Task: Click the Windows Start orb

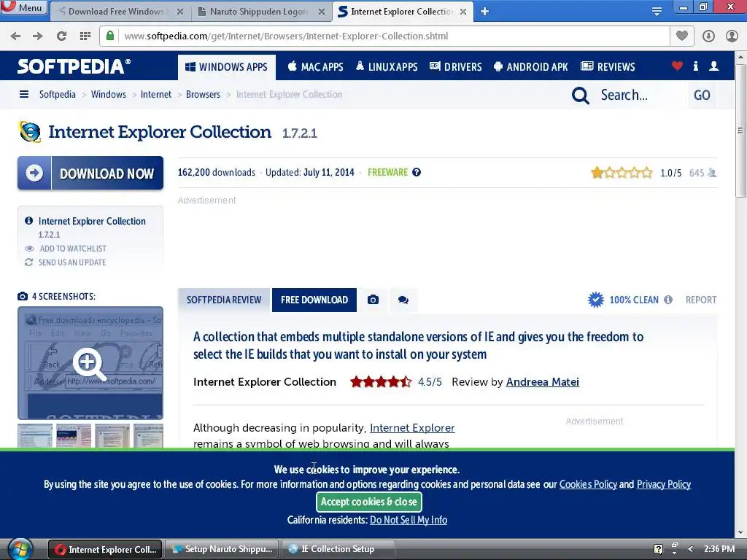Action: coord(20,549)
